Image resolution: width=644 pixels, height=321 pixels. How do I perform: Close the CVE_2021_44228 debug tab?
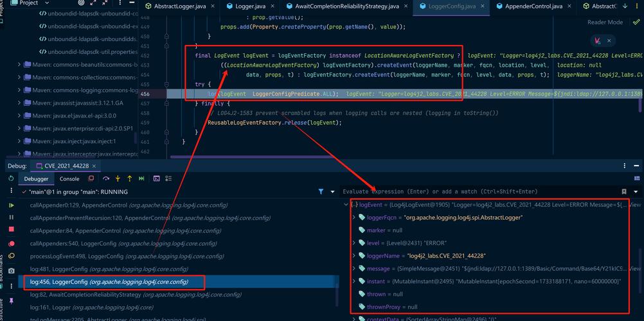tap(94, 166)
